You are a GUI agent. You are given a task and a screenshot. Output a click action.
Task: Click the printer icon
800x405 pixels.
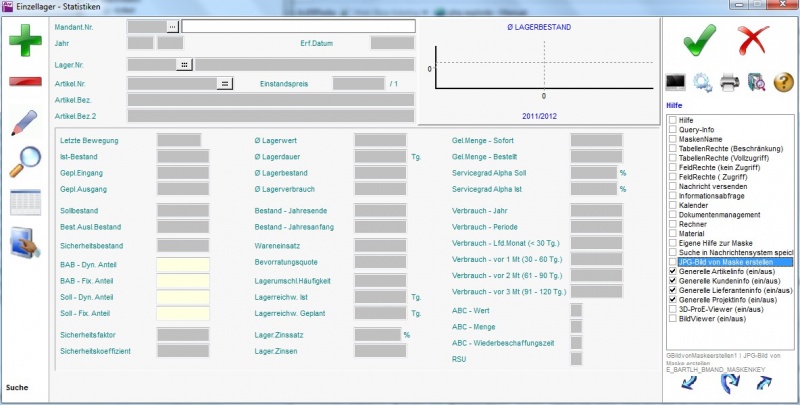pos(730,82)
